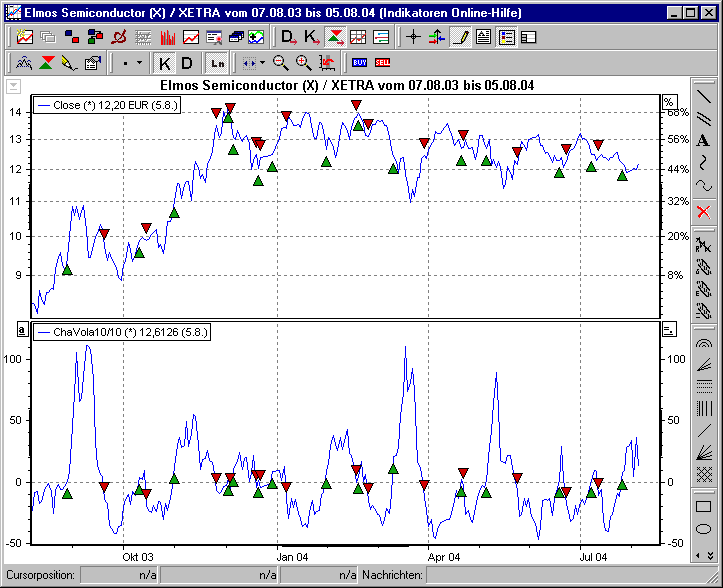This screenshot has width=723, height=588.
Task: Click the red X delete drawing tool
Action: [x=703, y=211]
